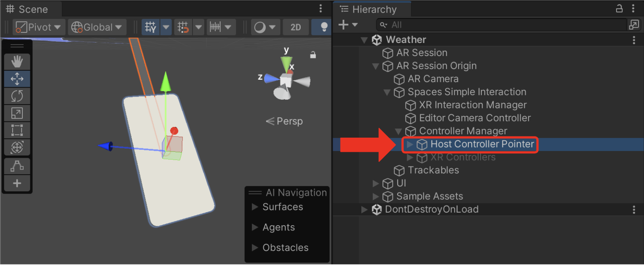Select the Hand view tool
Viewport: 644px width, 265px height.
(x=17, y=62)
